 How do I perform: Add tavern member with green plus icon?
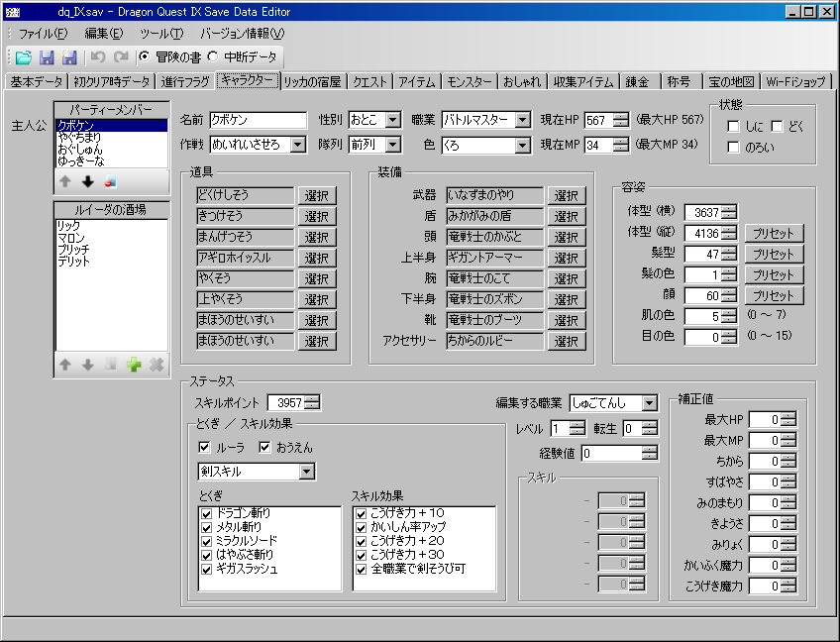tap(133, 365)
